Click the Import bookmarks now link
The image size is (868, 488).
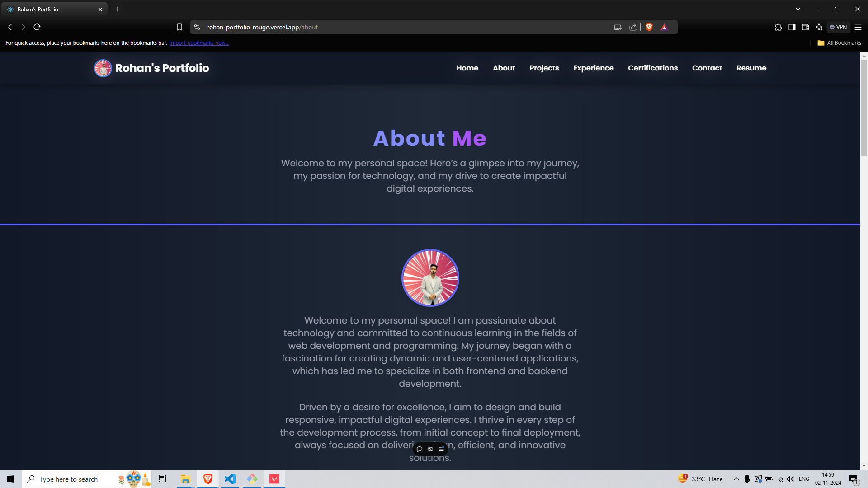click(199, 43)
